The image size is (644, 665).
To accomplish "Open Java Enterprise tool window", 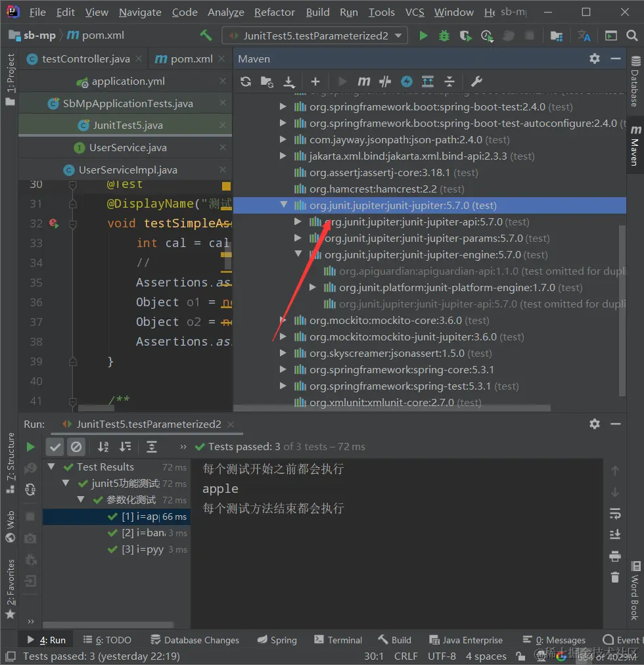I will click(x=466, y=640).
